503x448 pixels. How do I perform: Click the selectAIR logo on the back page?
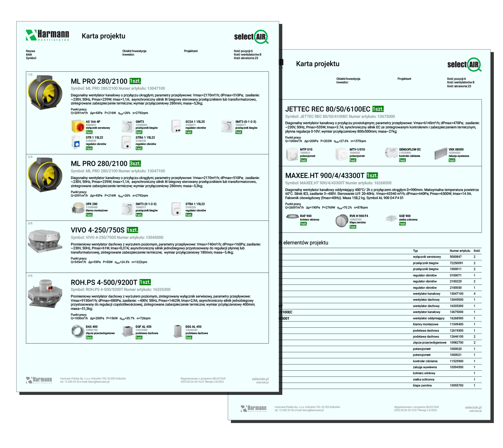[x=464, y=65]
